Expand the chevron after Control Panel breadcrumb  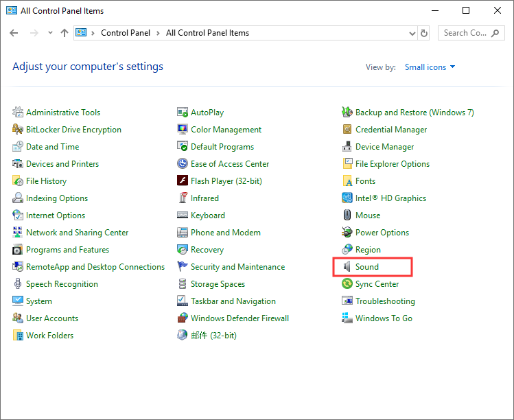[x=158, y=33]
